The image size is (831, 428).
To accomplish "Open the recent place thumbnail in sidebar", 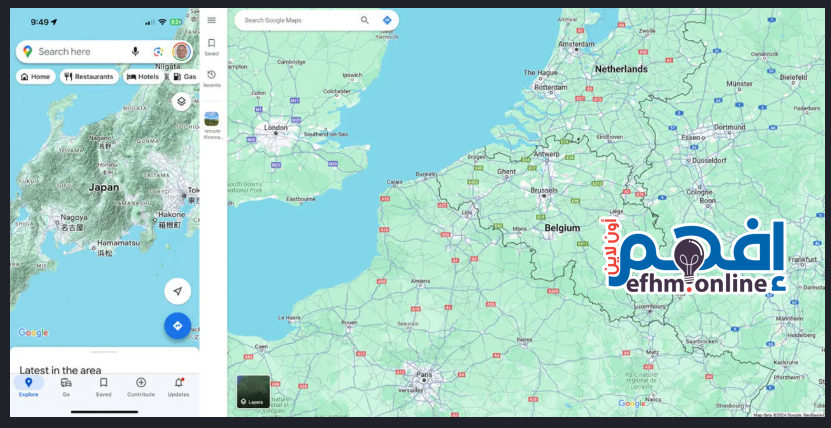I will click(x=211, y=119).
